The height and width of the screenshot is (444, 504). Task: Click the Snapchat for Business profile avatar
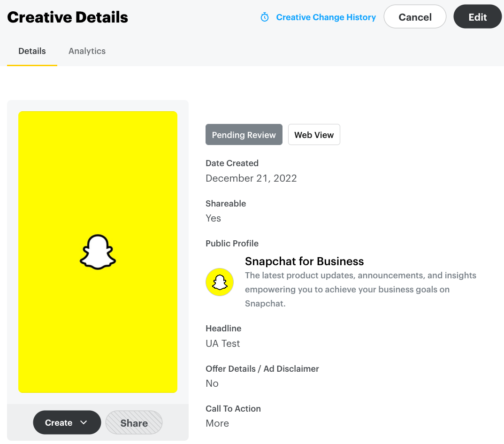point(220,282)
